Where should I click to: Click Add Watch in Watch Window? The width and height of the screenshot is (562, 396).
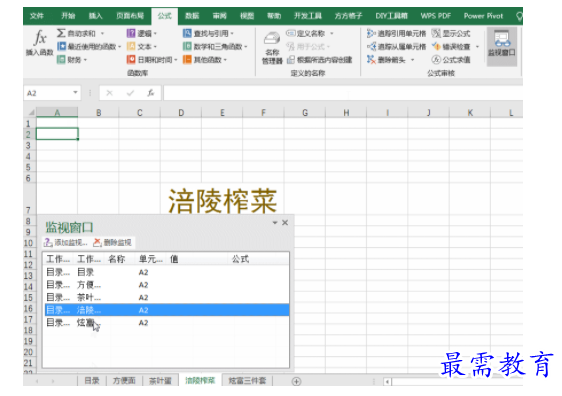coord(66,243)
